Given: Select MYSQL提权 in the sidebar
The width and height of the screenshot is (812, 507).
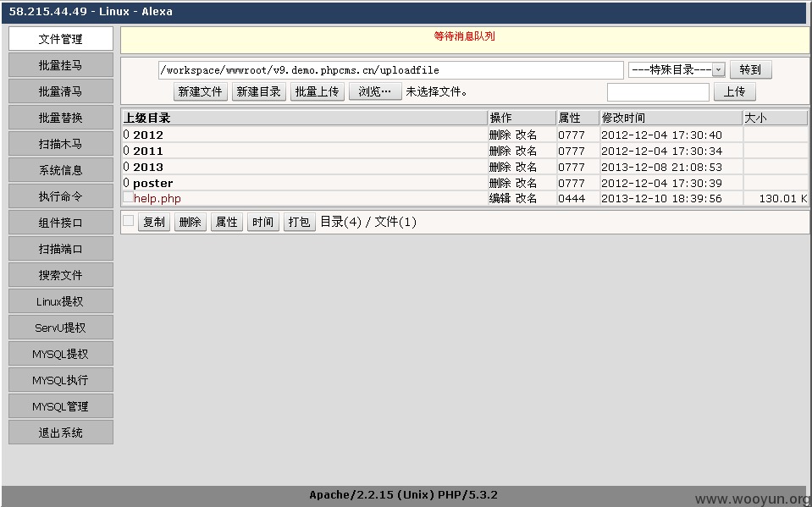Looking at the screenshot, I should coord(61,355).
